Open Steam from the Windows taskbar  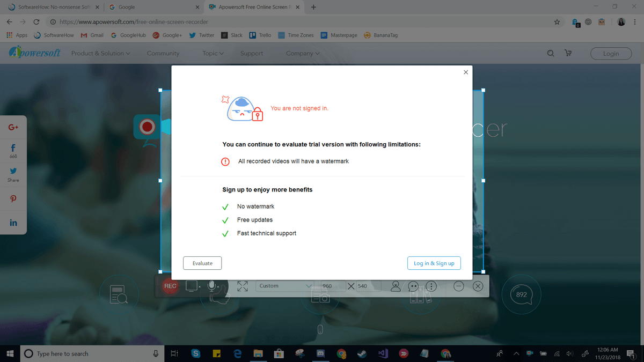[362, 353]
